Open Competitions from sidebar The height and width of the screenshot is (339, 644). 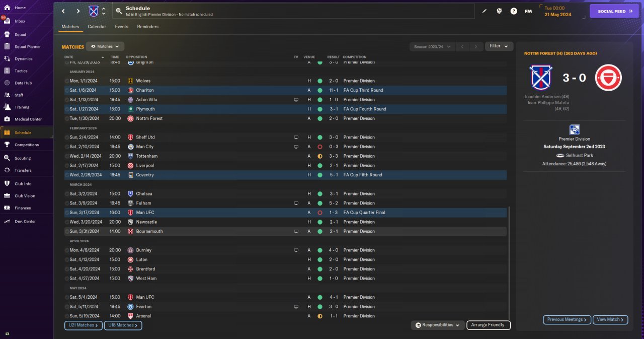(x=26, y=145)
